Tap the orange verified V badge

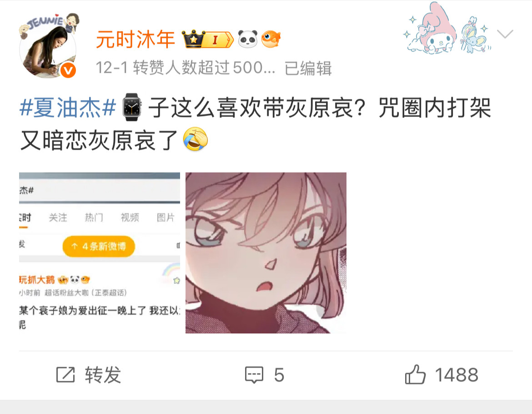pyautogui.click(x=68, y=70)
